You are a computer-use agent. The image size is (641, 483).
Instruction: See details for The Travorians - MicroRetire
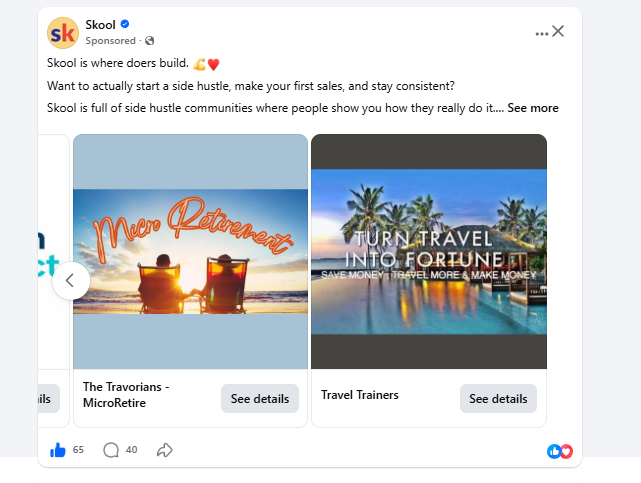(260, 398)
